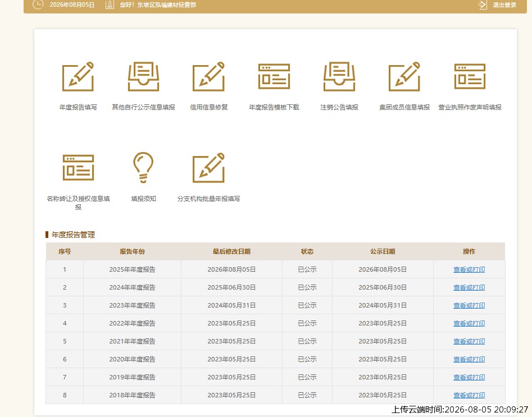Viewport: 532px width, 417px height.
Task: Open 查看或打印 for the 2022年年度报告
Action: point(469,323)
